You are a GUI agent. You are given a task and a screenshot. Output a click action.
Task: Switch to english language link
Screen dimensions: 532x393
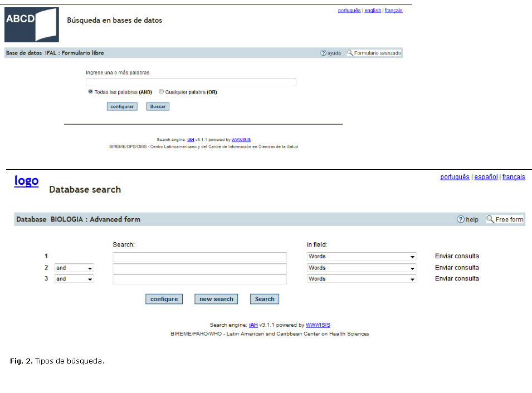(x=373, y=11)
